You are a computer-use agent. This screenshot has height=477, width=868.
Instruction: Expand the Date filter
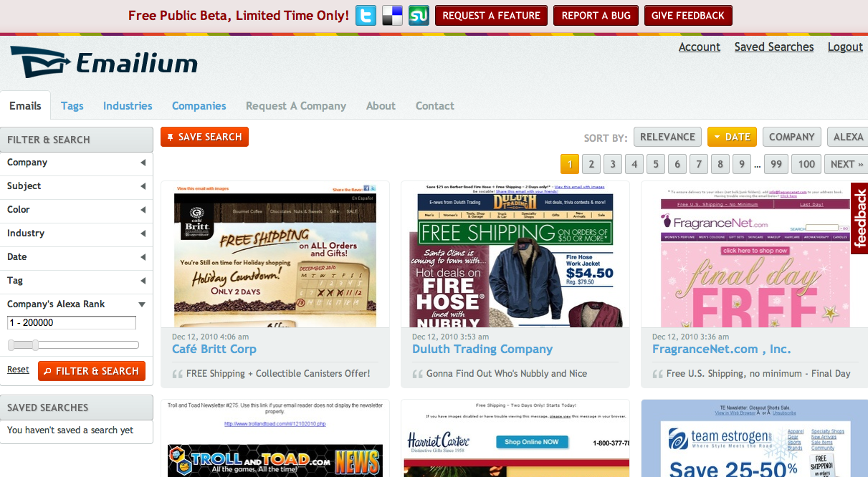pyautogui.click(x=77, y=257)
